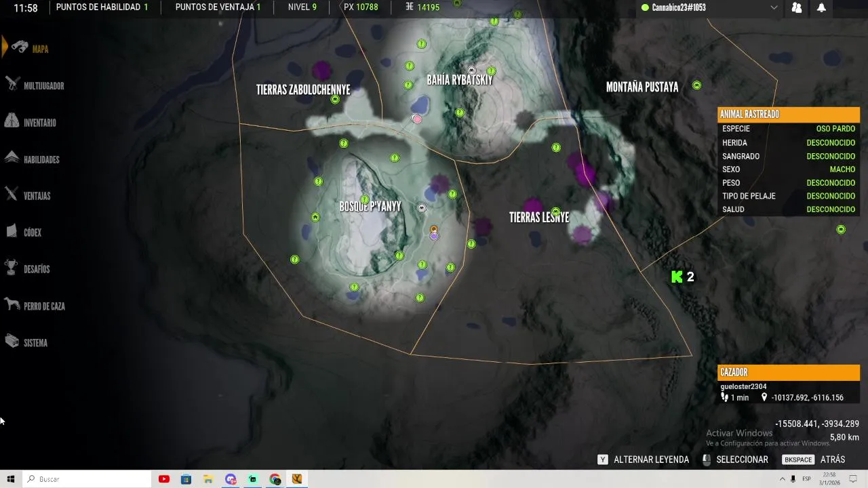Click the Buscar taskbar search box
Viewport: 868px width, 488px height.
tap(87, 479)
